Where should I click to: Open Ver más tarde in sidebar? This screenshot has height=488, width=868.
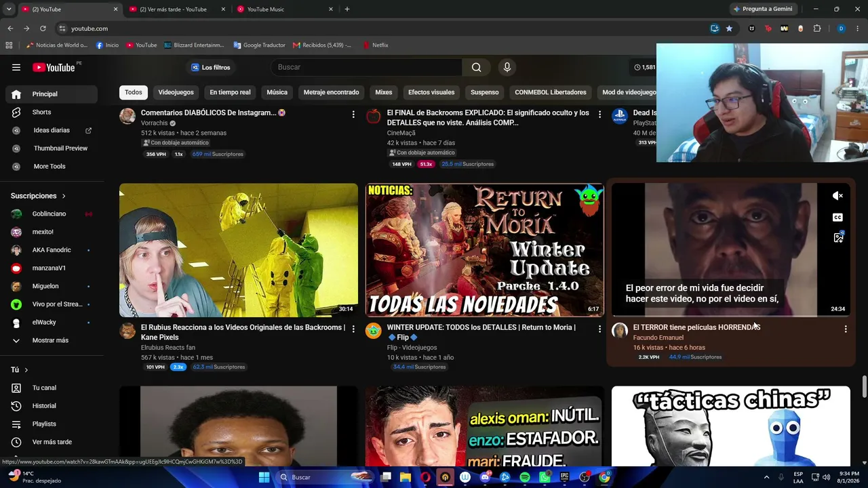[52, 442]
